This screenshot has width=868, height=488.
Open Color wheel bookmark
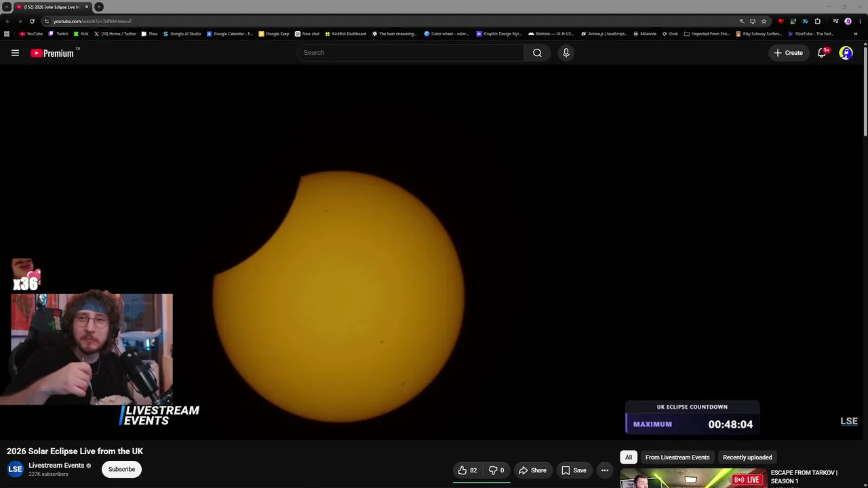coord(447,34)
